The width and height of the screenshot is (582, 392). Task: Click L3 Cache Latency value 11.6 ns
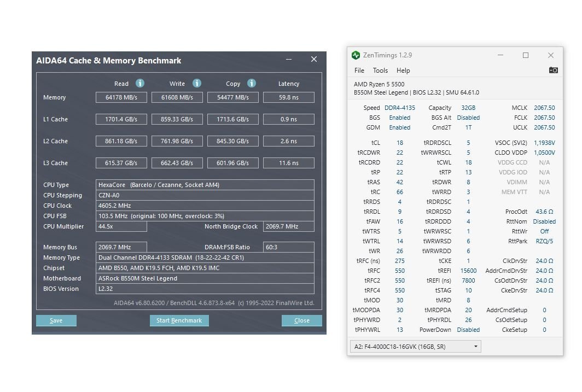point(289,163)
